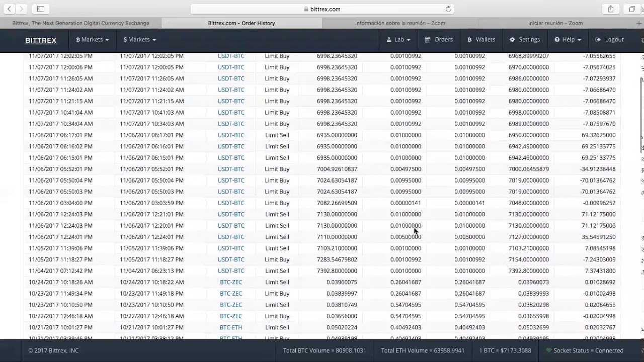Expand the dollar Markets dropdown
Screen dimensions: 644x362
139,40
